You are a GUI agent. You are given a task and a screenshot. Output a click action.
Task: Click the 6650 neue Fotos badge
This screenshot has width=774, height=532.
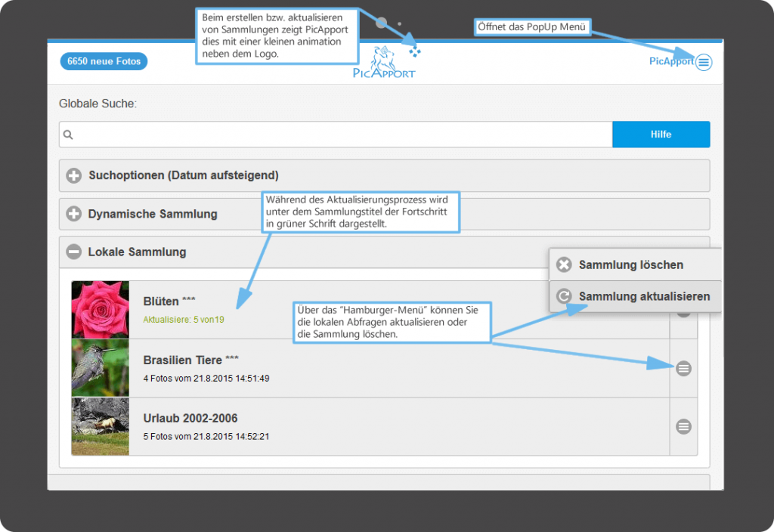coord(104,62)
